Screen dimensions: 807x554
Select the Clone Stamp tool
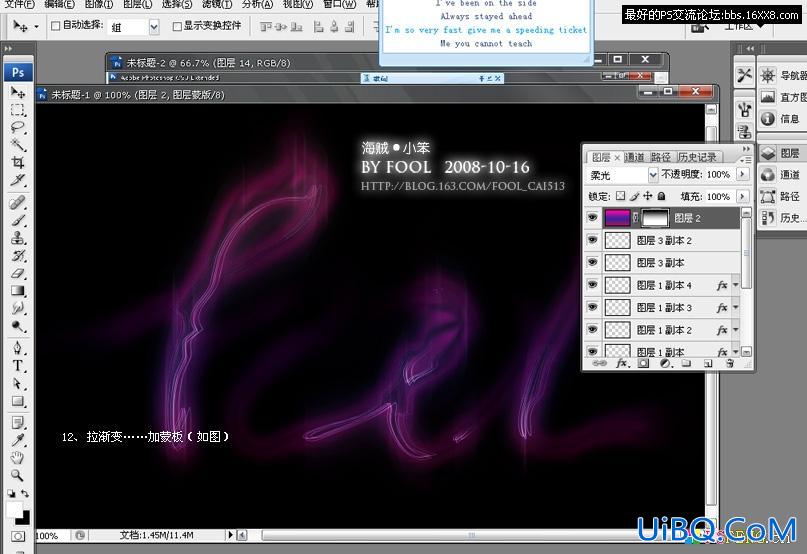[18, 238]
